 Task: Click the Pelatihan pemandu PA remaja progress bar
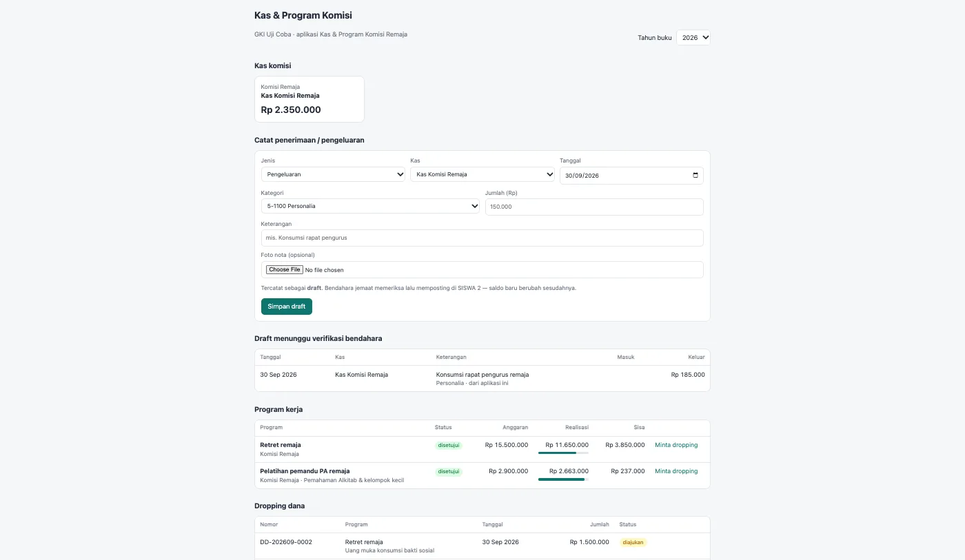(x=563, y=479)
